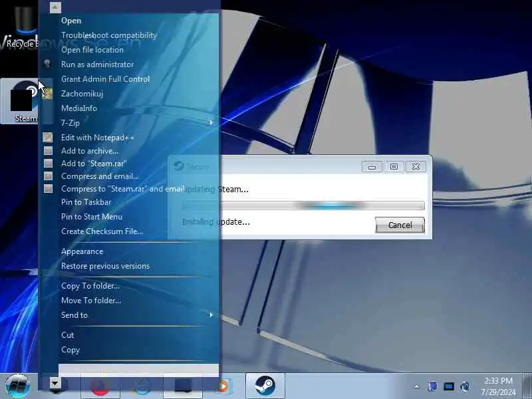The width and height of the screenshot is (532, 399).
Task: Click the icon next to Zachomikuj
Action: 47,94
